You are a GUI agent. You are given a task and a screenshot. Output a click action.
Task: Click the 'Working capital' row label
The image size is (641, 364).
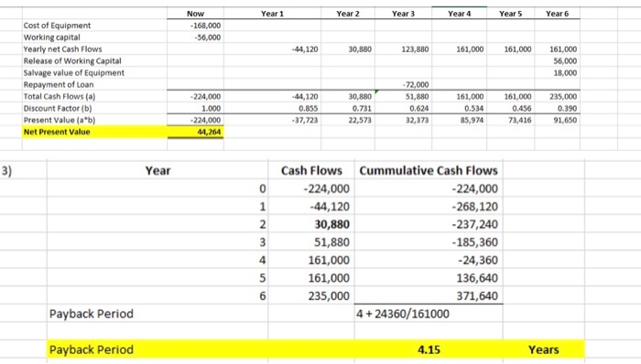[x=52, y=37]
